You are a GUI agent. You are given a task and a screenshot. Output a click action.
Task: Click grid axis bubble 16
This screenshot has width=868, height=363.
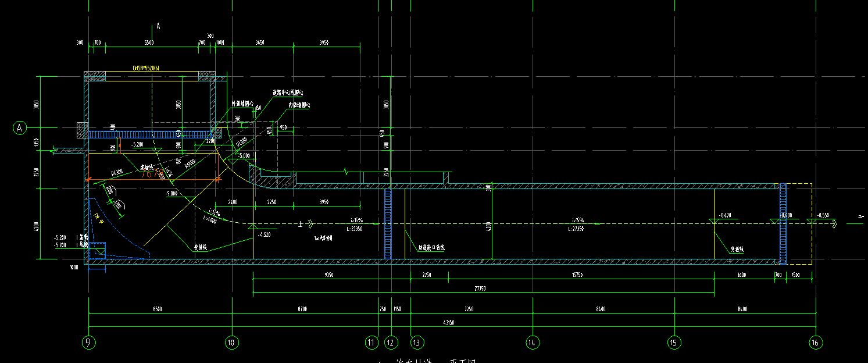pos(815,343)
